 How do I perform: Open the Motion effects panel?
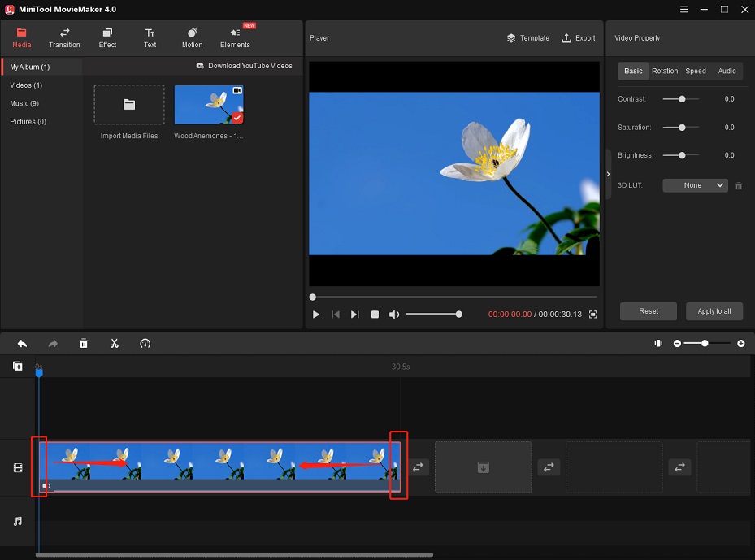point(192,37)
